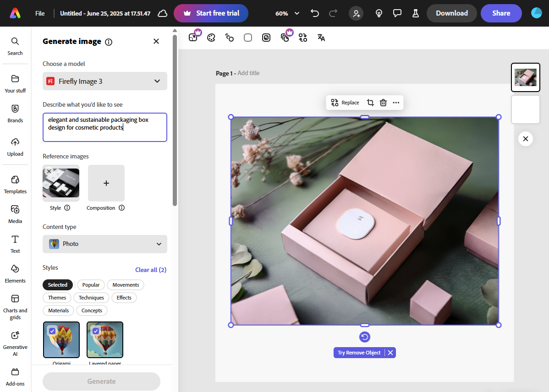
Task: Uncheck the Origami style thumbnail
Action: pyautogui.click(x=52, y=330)
